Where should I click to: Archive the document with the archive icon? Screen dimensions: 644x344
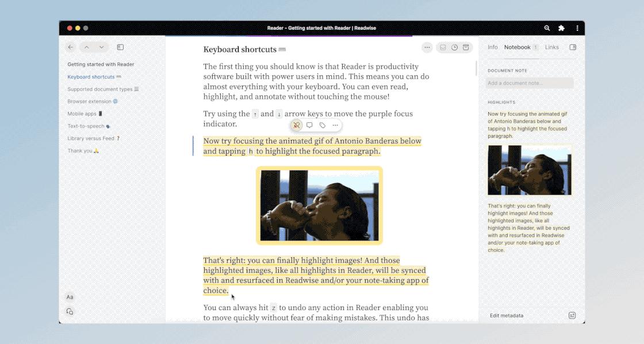tap(466, 47)
